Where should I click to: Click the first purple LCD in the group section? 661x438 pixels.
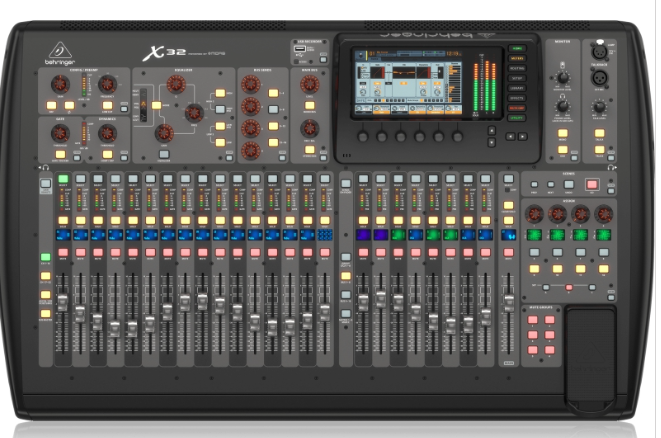tap(363, 235)
